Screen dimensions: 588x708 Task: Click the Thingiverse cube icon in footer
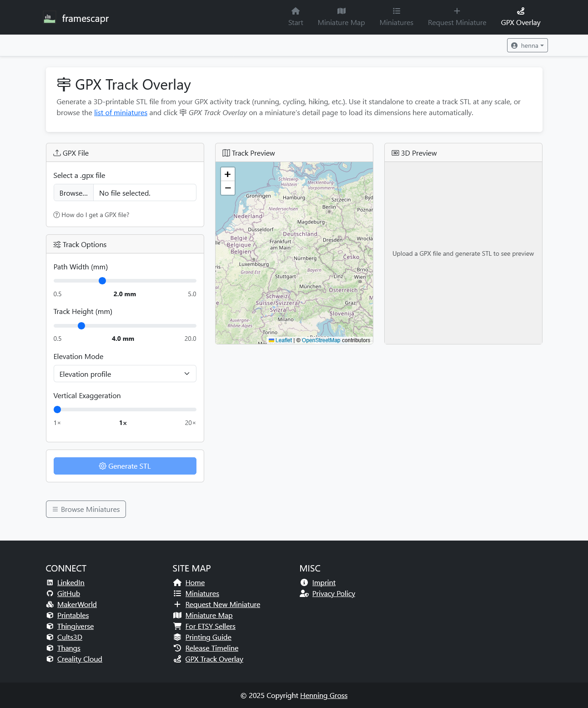[50, 626]
